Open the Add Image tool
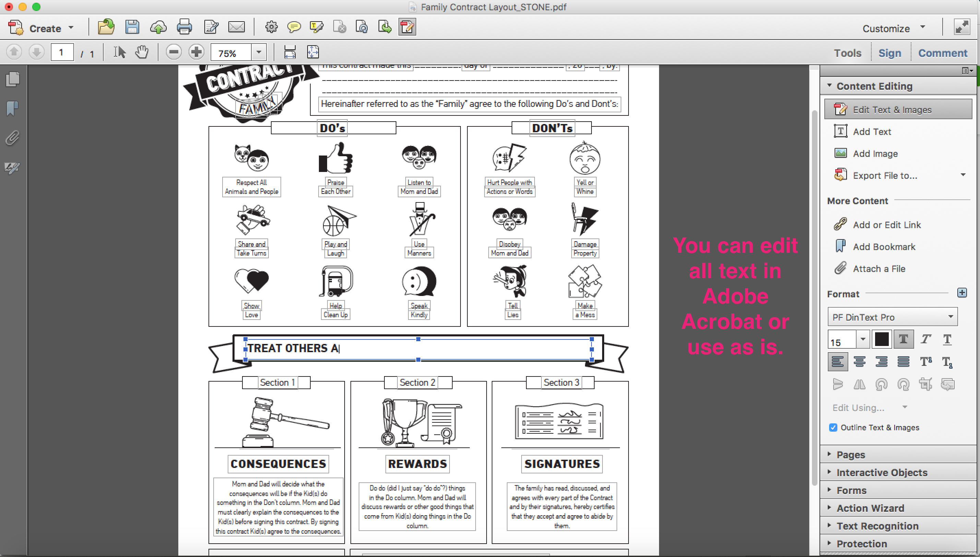The width and height of the screenshot is (980, 557). (875, 153)
